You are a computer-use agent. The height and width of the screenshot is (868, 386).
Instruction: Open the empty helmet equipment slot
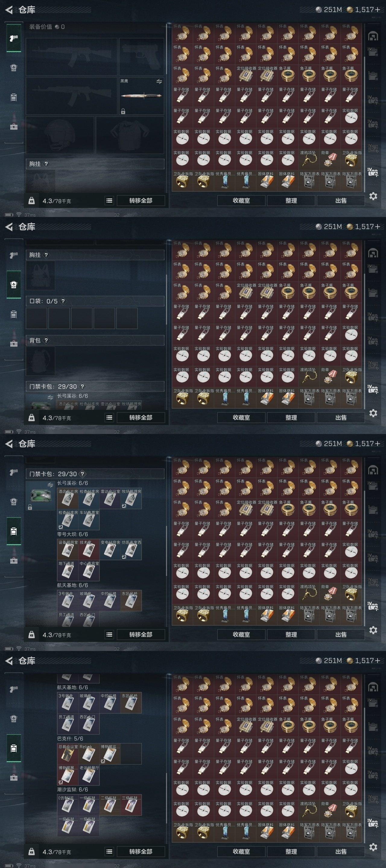coord(60,134)
